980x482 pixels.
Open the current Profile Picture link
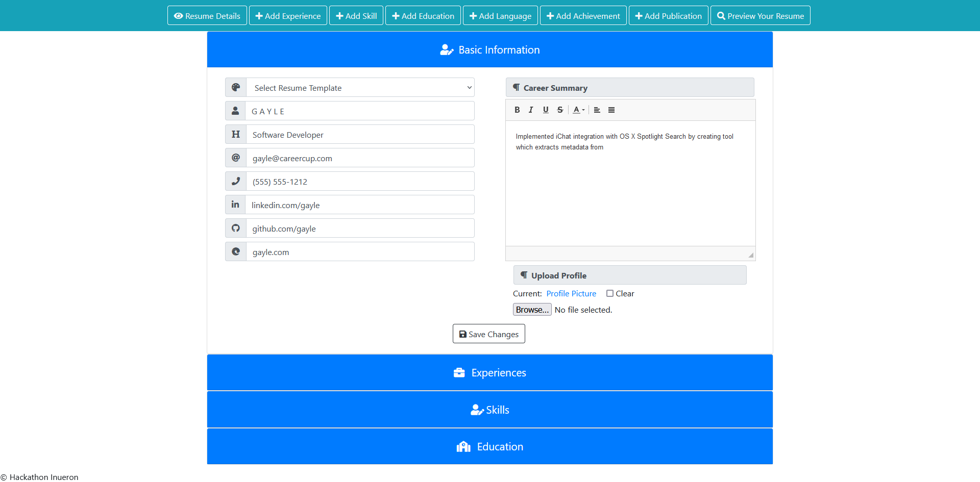571,293
